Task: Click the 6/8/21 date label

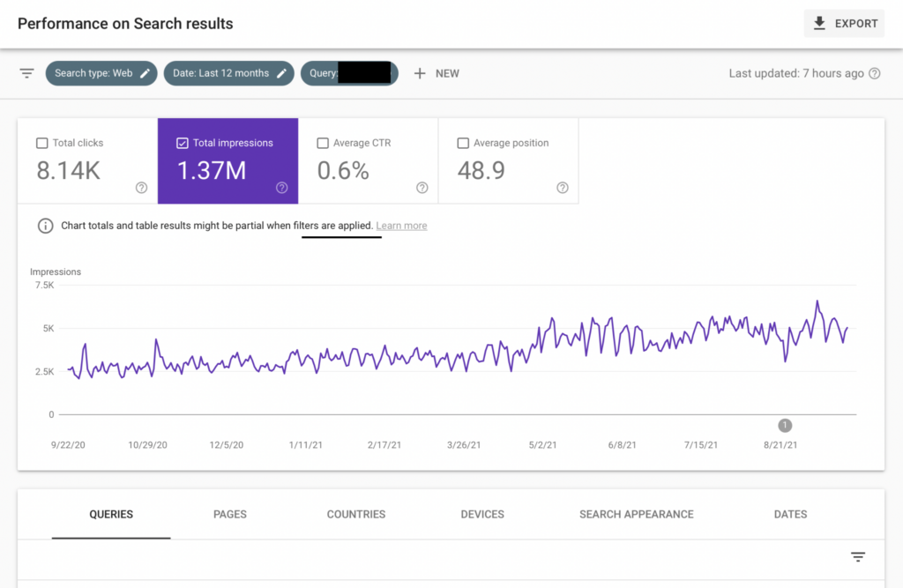Action: coord(622,445)
